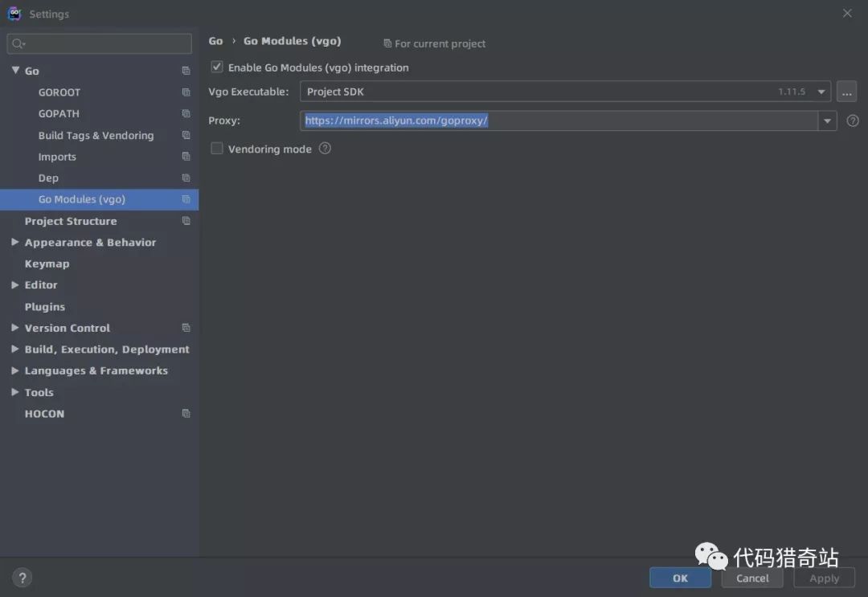
Task: Click the project-level icon beside GOPATH
Action: (x=186, y=113)
